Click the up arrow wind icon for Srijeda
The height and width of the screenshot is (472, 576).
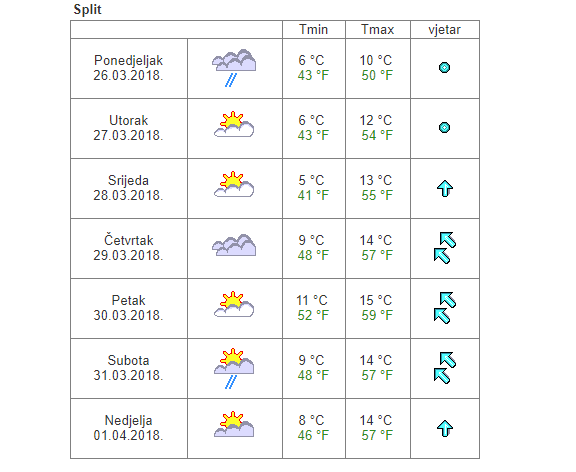pyautogui.click(x=444, y=188)
